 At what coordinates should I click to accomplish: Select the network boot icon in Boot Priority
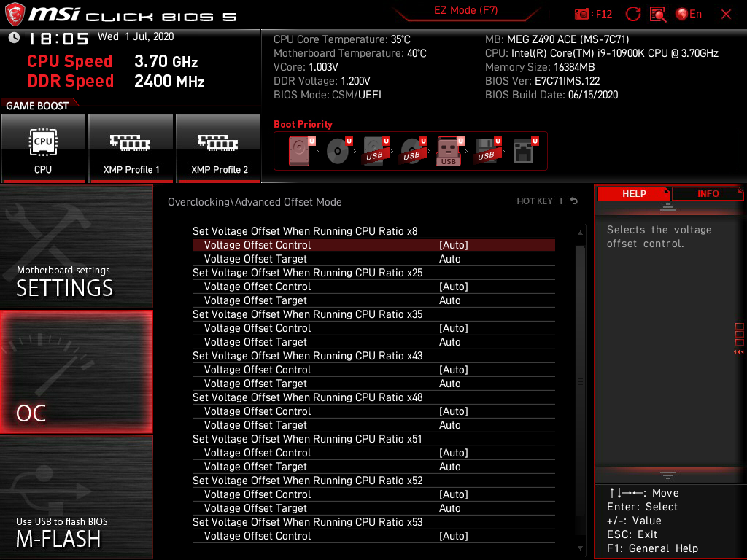(x=523, y=150)
